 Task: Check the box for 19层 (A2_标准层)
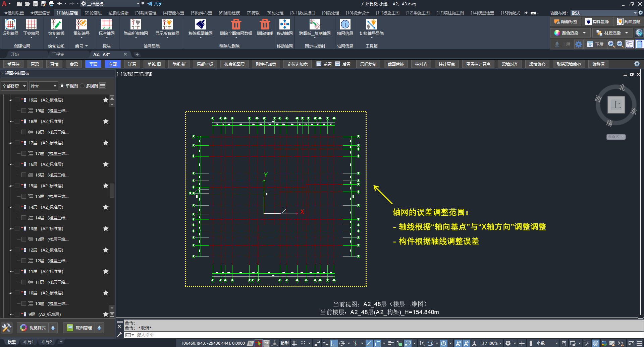17,100
